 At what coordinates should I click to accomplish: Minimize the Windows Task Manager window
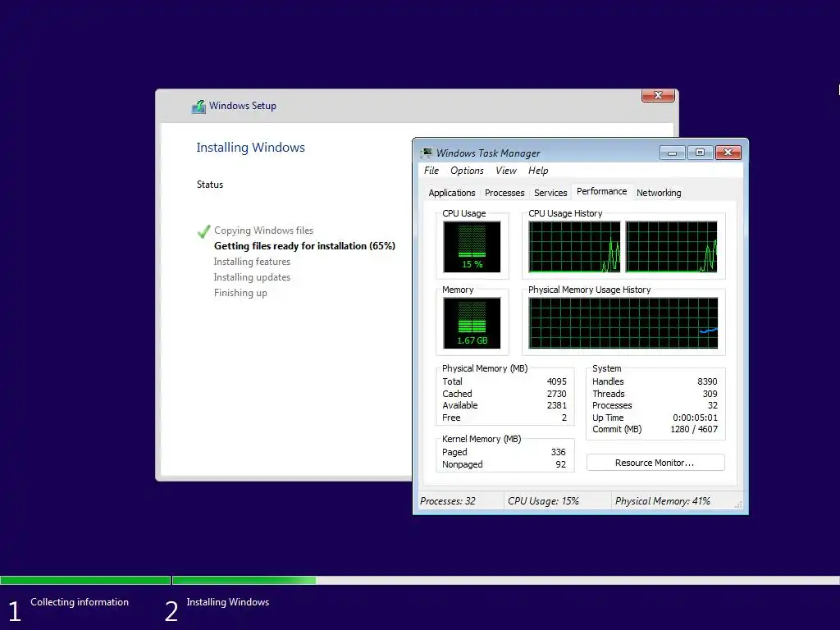672,153
